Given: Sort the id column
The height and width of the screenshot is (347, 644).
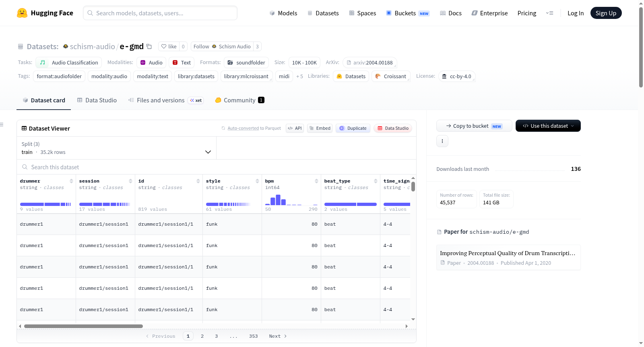Looking at the screenshot, I should click(198, 181).
